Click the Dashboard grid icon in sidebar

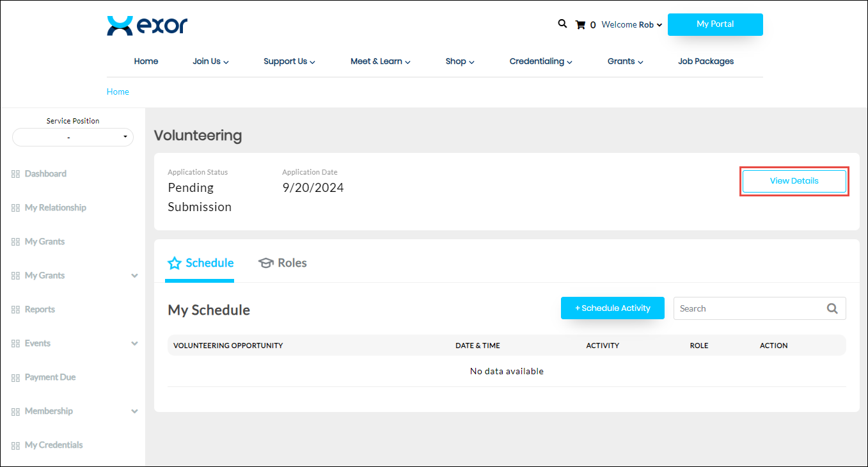click(x=15, y=174)
